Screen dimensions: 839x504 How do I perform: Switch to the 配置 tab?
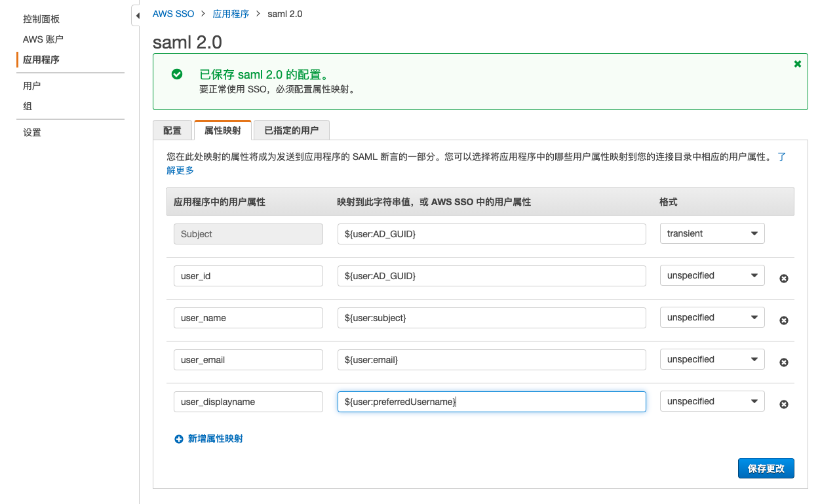pos(172,130)
